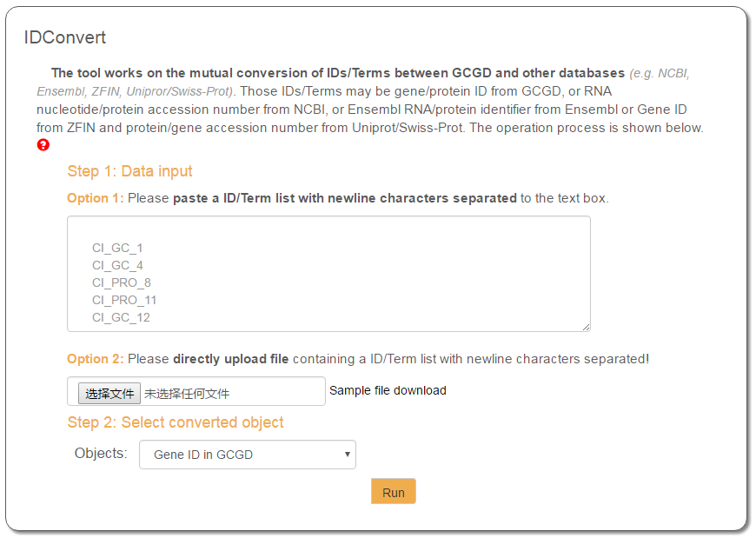Image resolution: width=756 pixels, height=538 pixels.
Task: Click the 未选择任何文件 file status text
Action: 187,394
